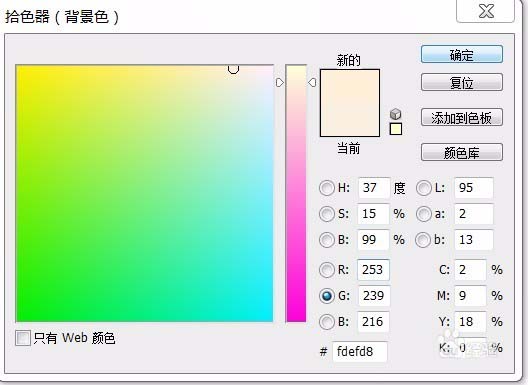This screenshot has width=528, height=385.
Task: Select the Lab a radio button
Action: point(424,214)
